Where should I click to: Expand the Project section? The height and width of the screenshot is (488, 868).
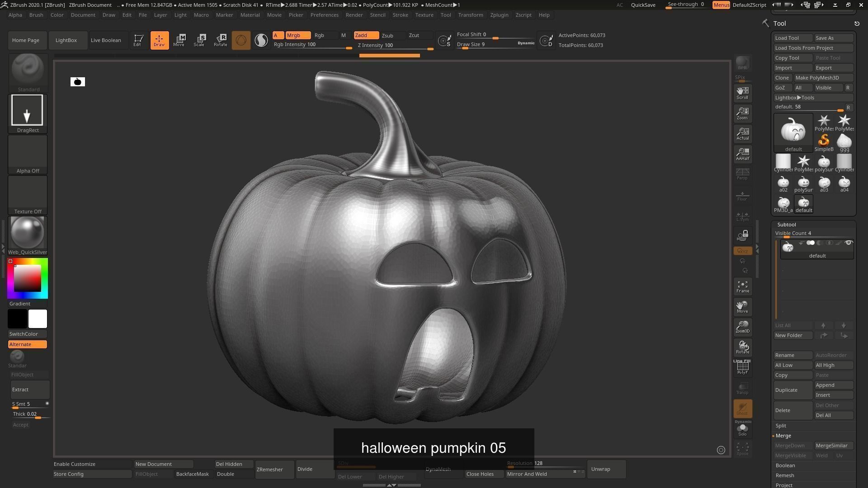[784, 485]
